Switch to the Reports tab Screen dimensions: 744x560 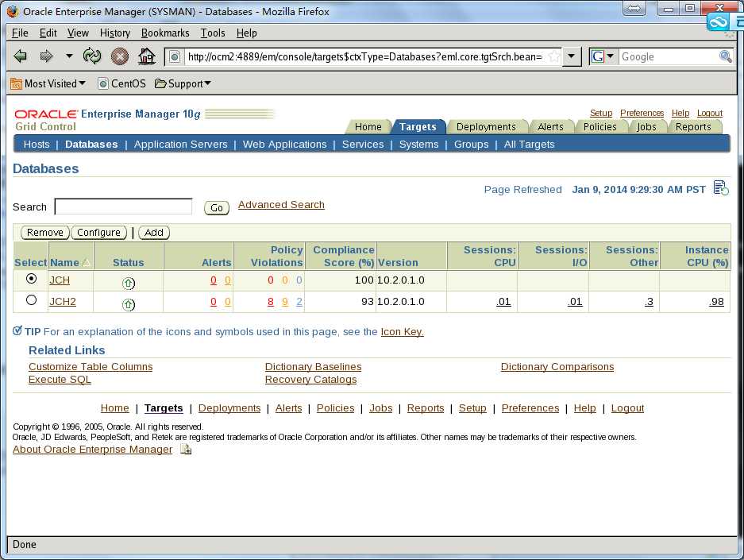(x=693, y=127)
